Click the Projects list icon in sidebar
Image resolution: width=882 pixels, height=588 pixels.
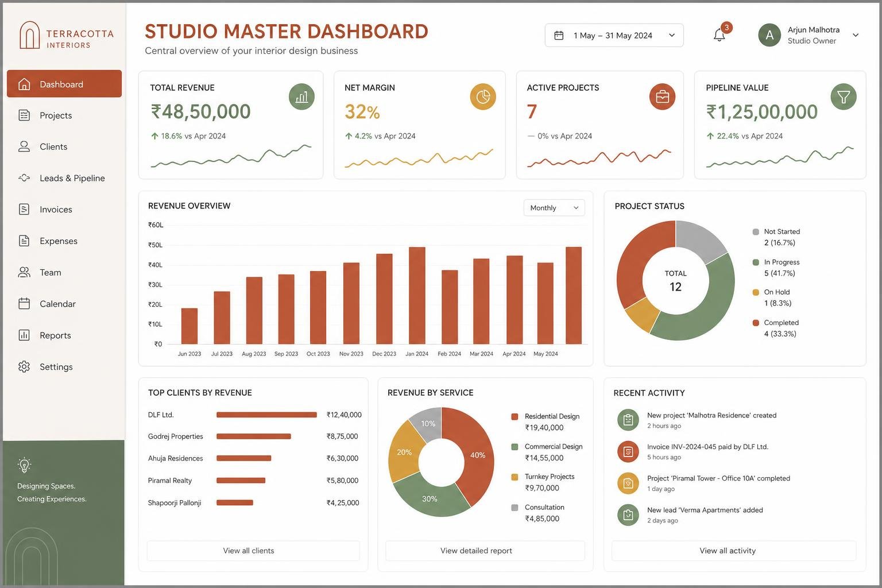24,115
